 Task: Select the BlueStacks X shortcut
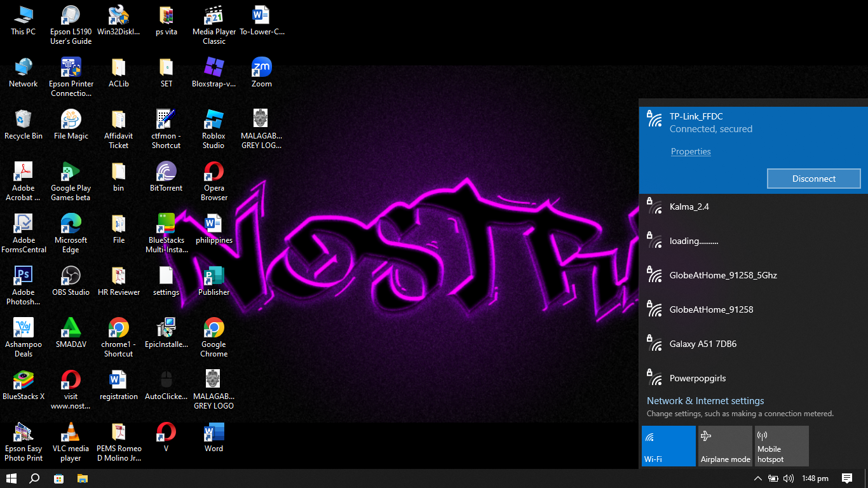[x=24, y=385]
